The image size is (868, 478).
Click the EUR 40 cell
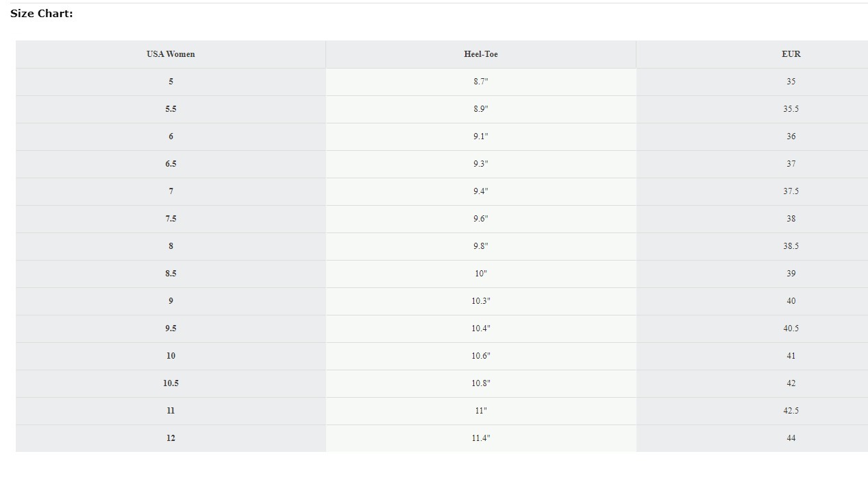[x=791, y=301]
